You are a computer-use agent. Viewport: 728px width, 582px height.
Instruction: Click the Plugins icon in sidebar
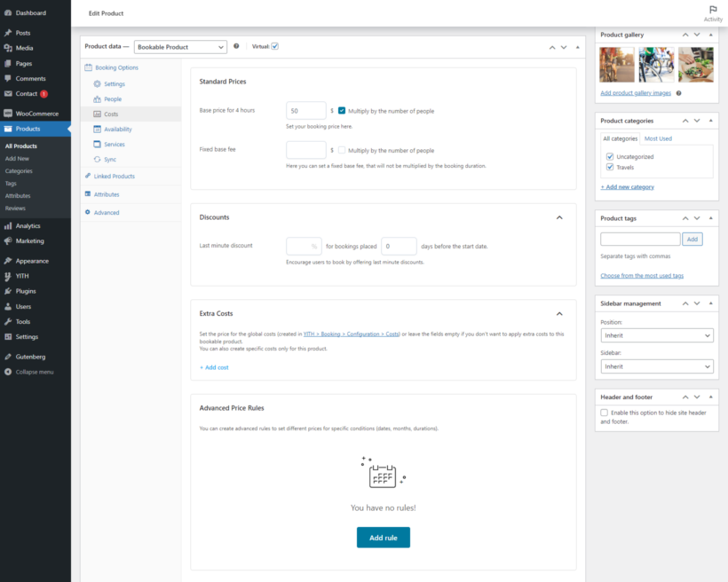coord(8,291)
